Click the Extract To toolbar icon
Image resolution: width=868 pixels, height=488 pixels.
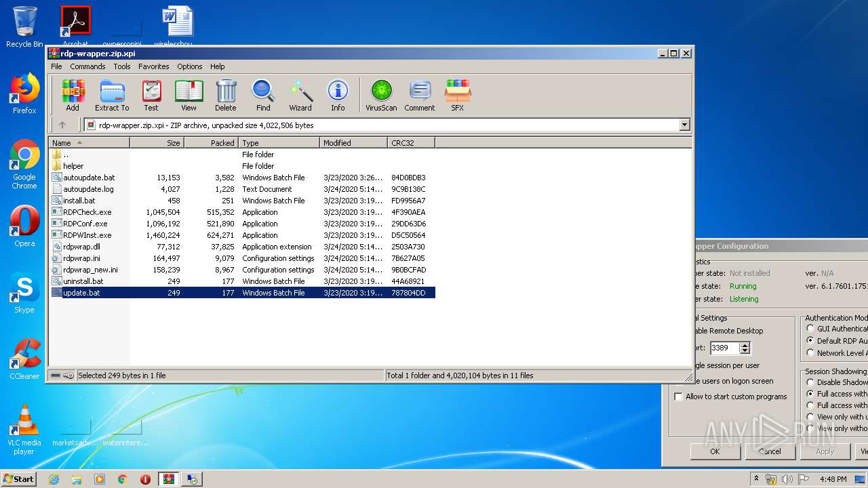click(112, 95)
